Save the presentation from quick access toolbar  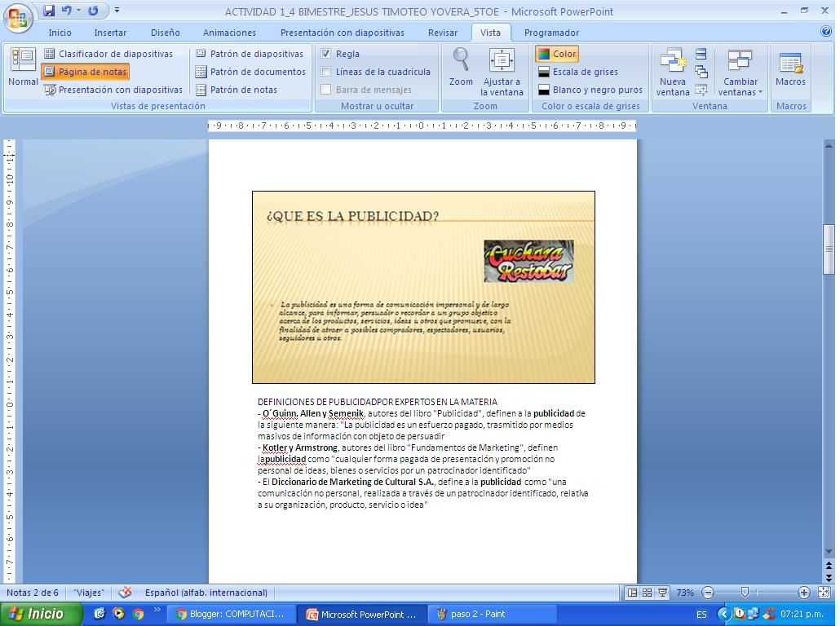pos(49,10)
